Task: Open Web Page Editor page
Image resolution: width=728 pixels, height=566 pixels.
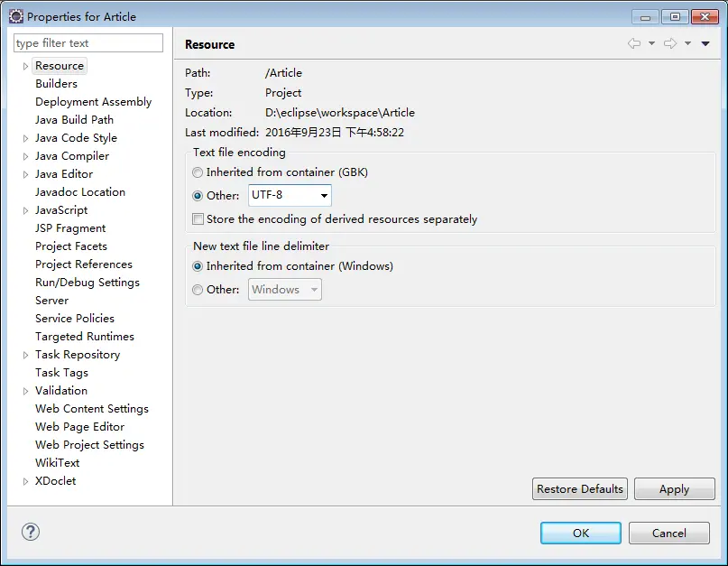Action: [x=80, y=427]
